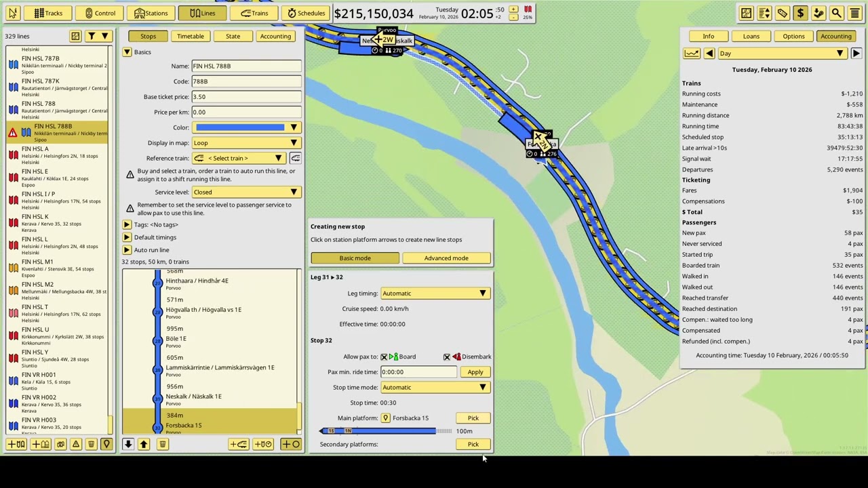Screen dimensions: 868x488
Task: Switch to Basic mode
Action: point(355,258)
